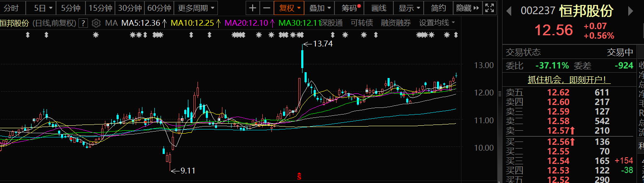Select 卖二 price 12.58
The width and height of the screenshot is (644, 183).
(x=558, y=121)
